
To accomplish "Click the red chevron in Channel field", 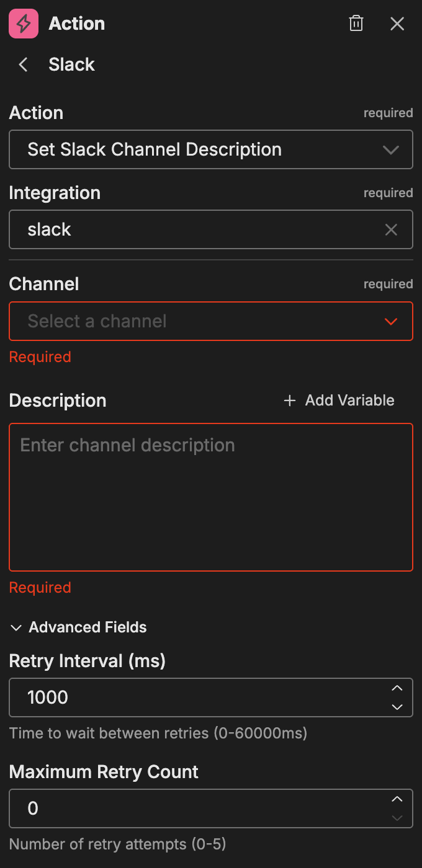I will [x=391, y=322].
